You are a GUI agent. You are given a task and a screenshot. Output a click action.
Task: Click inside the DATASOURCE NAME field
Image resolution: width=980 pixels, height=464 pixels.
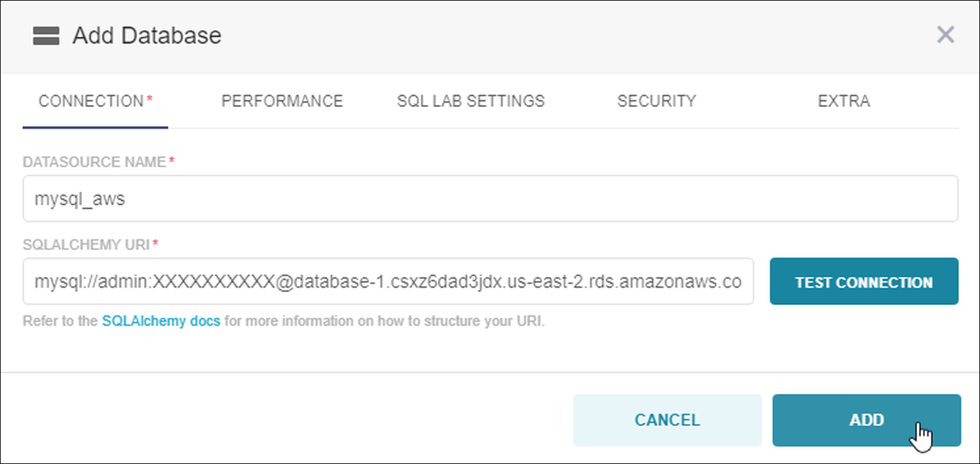[x=393, y=199]
